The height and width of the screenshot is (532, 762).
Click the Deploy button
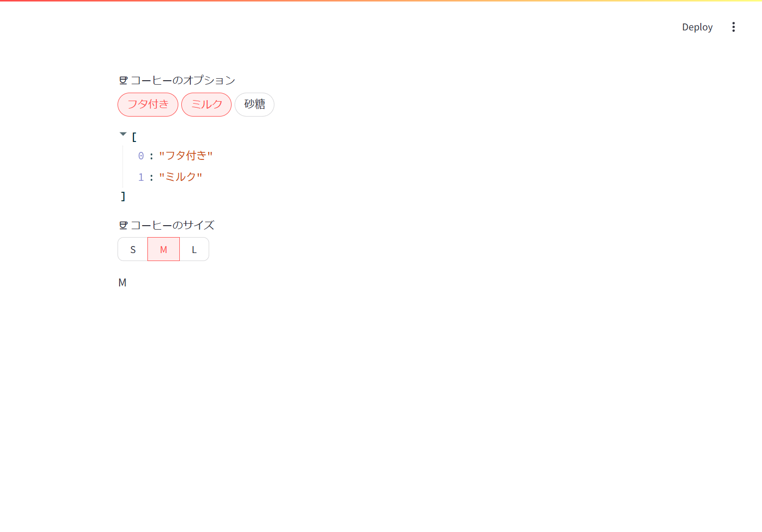(697, 27)
